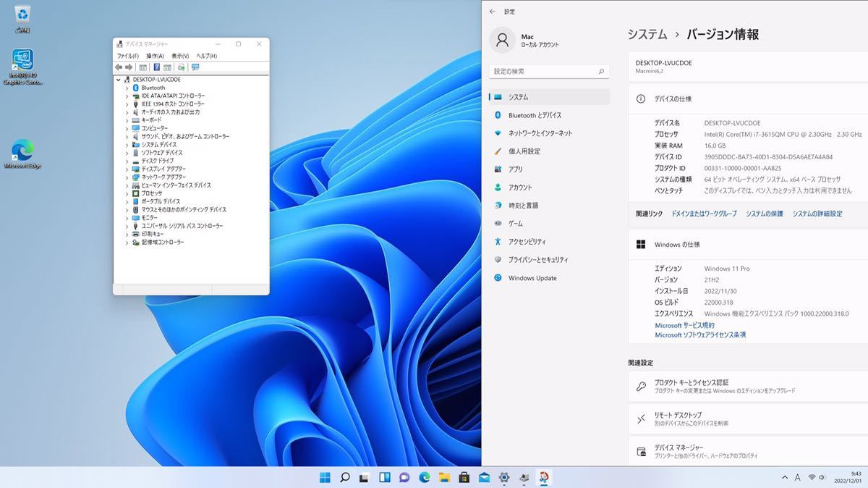Image resolution: width=868 pixels, height=488 pixels.
Task: Open システムの詳細設定 link
Action: coord(817,214)
